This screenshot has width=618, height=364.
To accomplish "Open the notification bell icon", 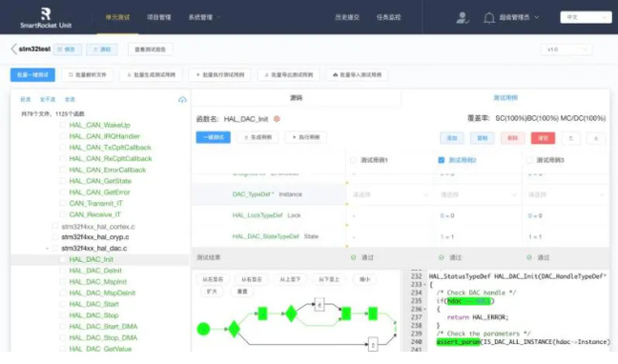I will [489, 18].
